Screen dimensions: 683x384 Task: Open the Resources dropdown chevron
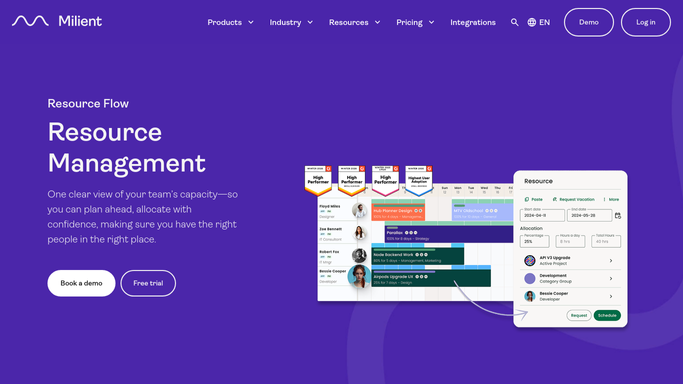(378, 22)
